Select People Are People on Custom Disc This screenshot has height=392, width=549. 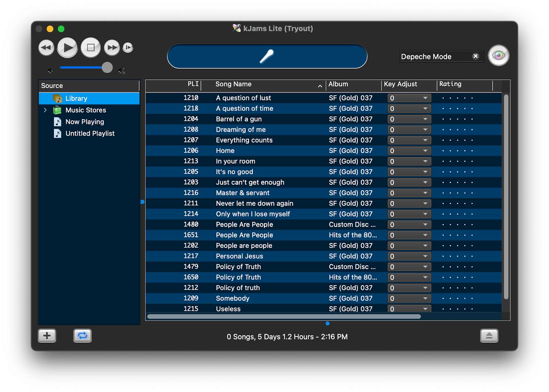point(245,225)
